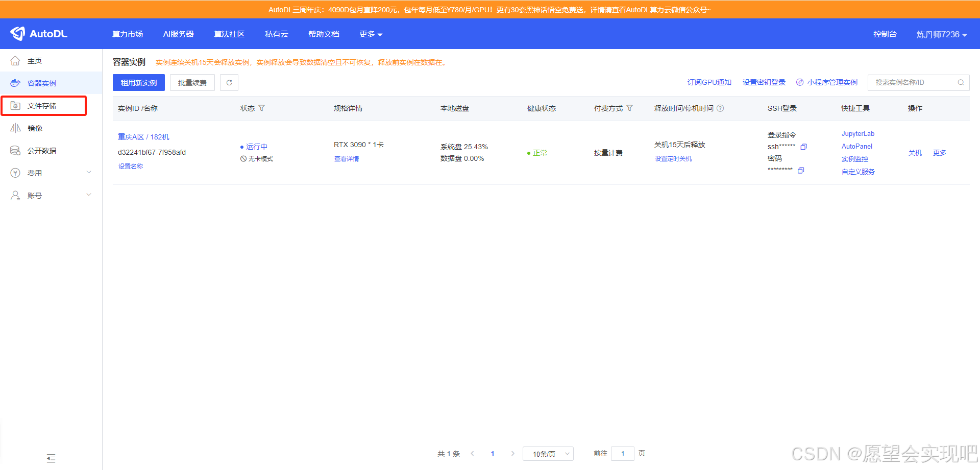
Task: Click 关机 to shut down instance
Action: pos(915,153)
